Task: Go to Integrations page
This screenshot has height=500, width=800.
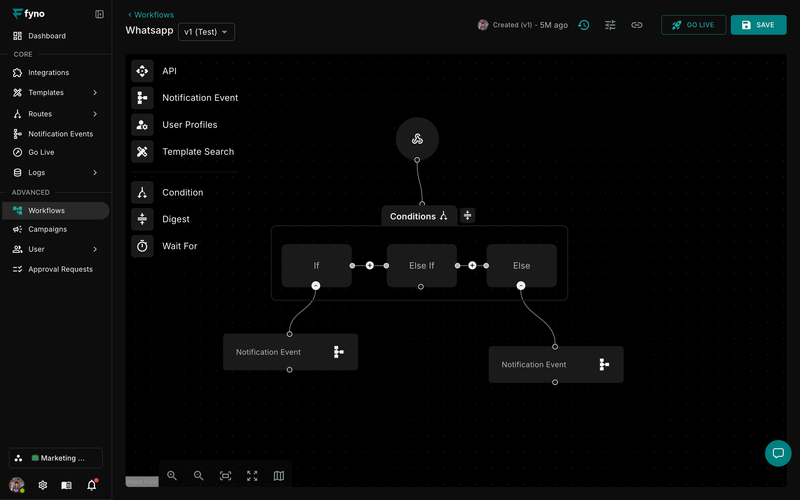Action: point(48,73)
